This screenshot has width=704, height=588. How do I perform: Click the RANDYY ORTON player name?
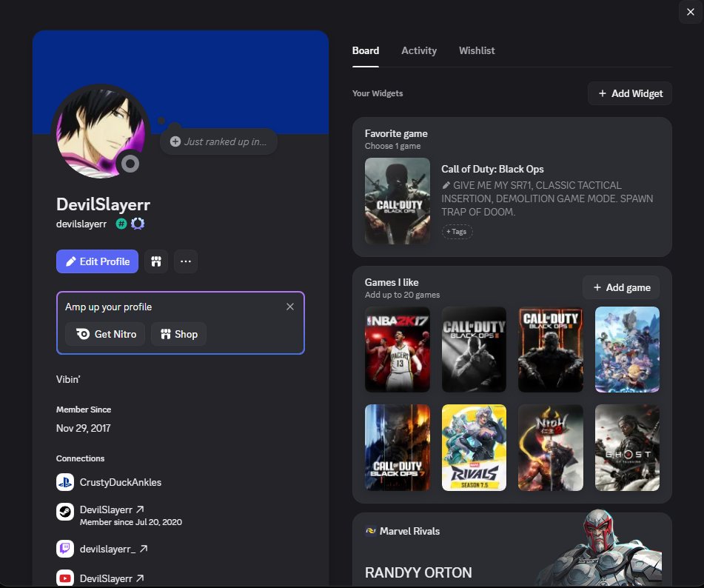(x=418, y=572)
